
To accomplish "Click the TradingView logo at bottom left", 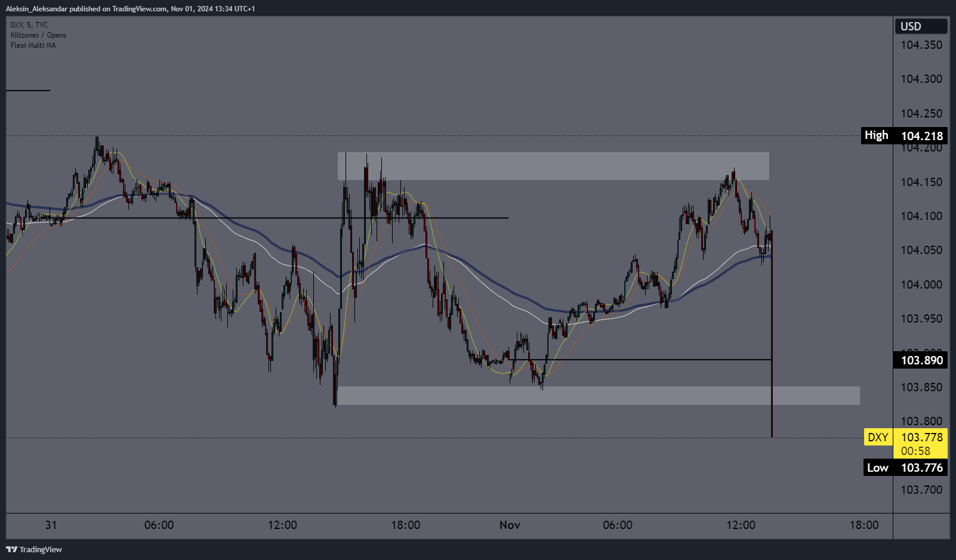I will tap(34, 549).
